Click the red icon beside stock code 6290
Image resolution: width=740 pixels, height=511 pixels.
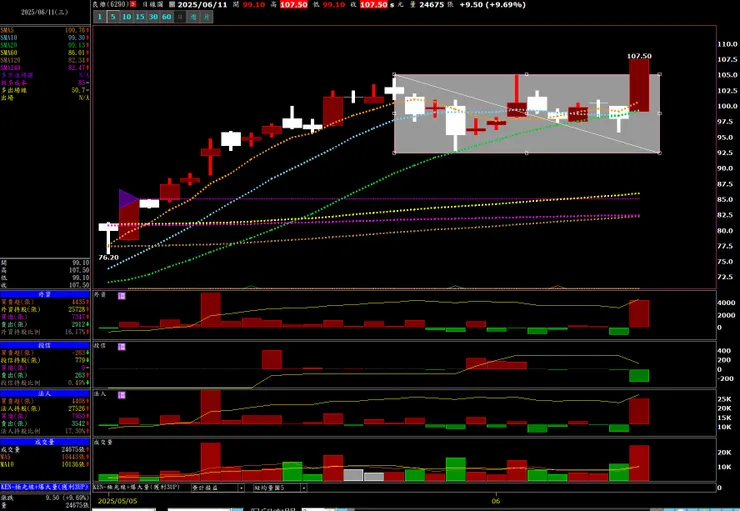133,4
